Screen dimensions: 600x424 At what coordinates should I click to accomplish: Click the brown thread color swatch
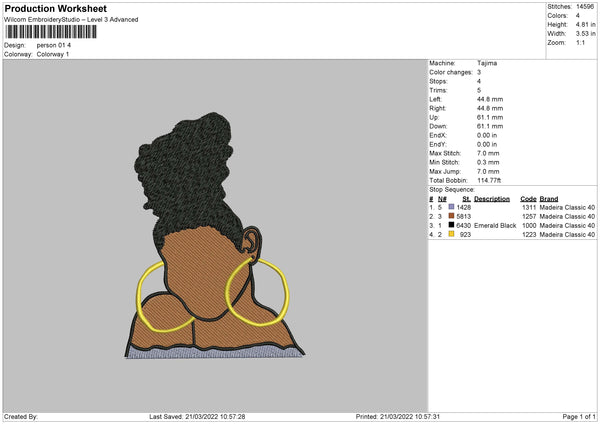(451, 216)
